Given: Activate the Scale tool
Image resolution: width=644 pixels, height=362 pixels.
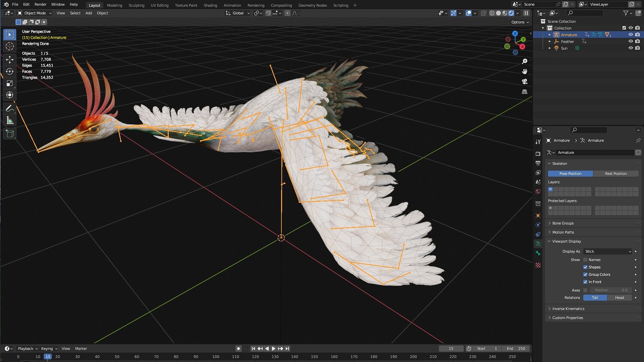Looking at the screenshot, I should coord(9,83).
